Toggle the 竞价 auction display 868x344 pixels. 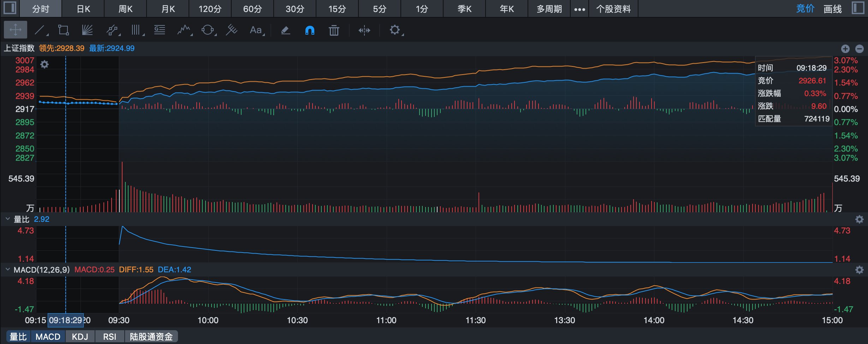[805, 8]
